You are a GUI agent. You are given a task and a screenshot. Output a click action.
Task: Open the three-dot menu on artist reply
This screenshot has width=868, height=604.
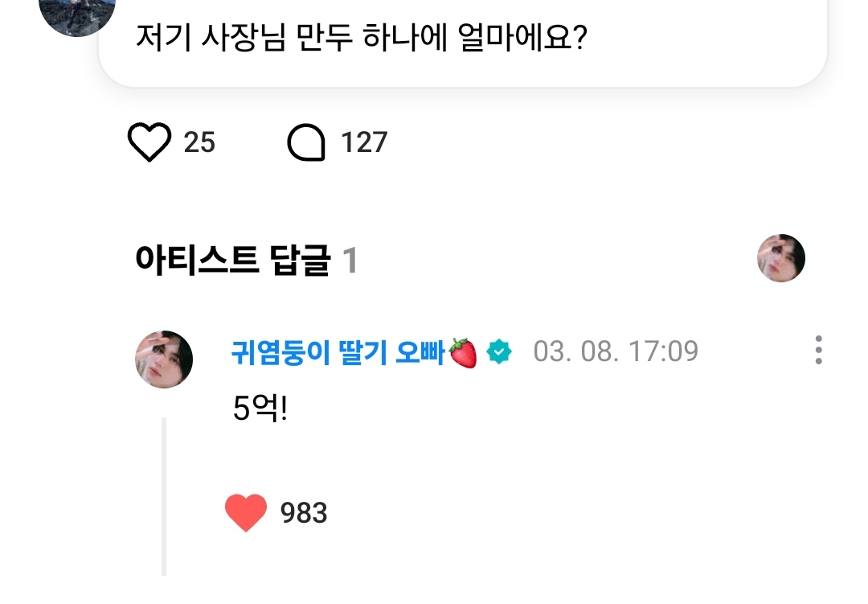pyautogui.click(x=818, y=351)
